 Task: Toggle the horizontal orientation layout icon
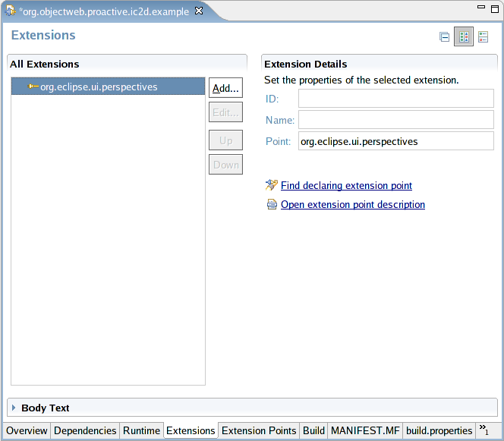pyautogui.click(x=464, y=36)
